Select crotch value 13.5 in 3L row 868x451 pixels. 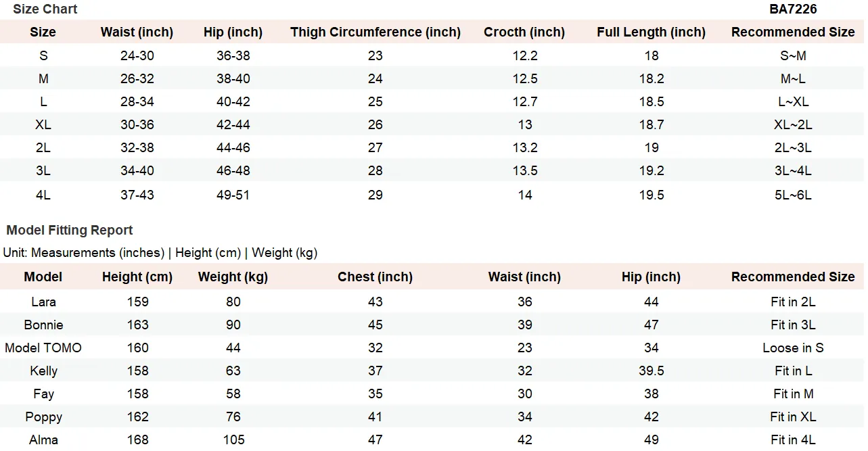click(525, 170)
